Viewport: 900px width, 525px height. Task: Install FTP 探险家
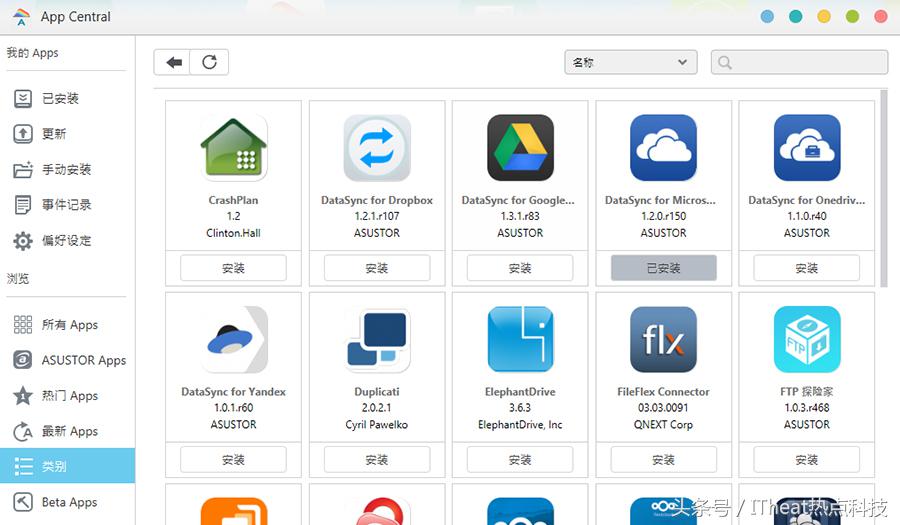point(807,460)
